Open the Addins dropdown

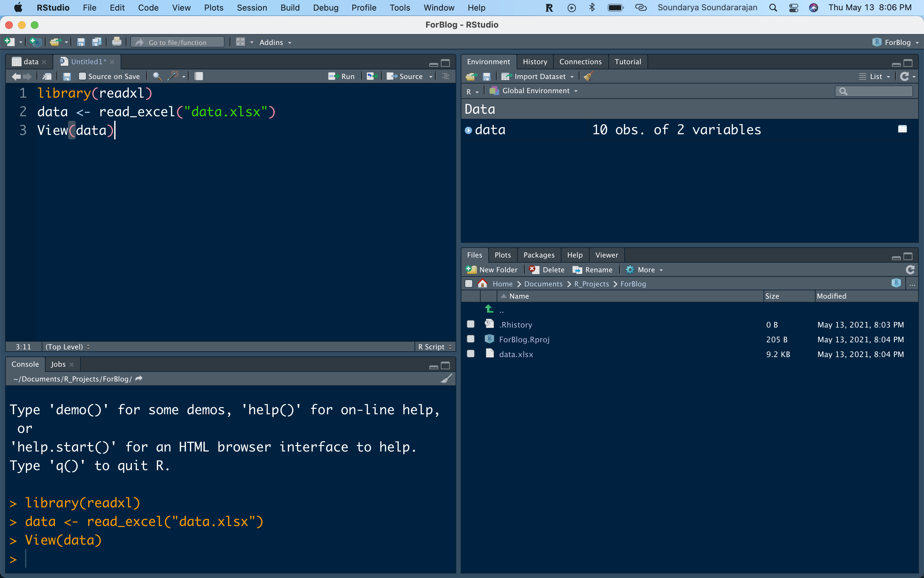(x=275, y=42)
